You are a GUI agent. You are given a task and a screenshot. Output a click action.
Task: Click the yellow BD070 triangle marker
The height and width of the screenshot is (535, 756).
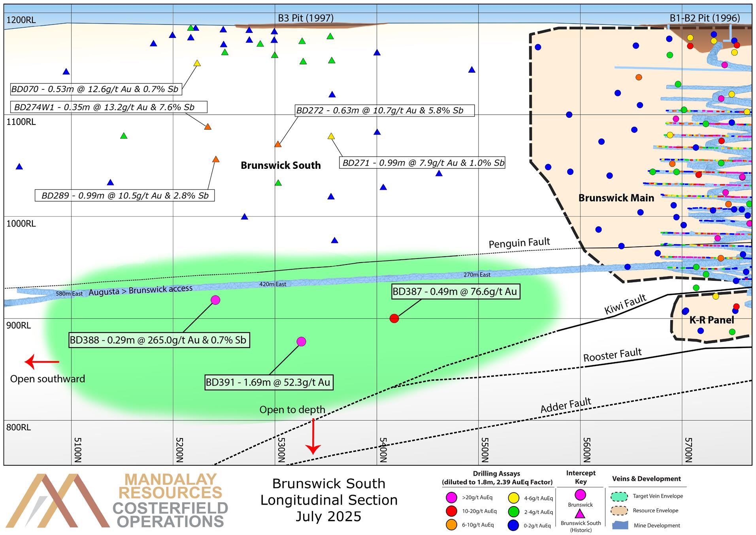point(197,63)
